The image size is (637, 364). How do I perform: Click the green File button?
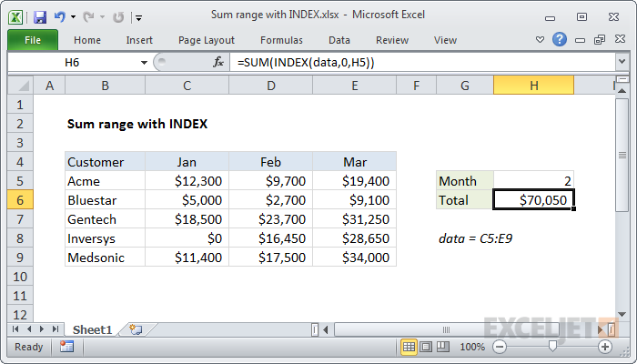coord(32,40)
